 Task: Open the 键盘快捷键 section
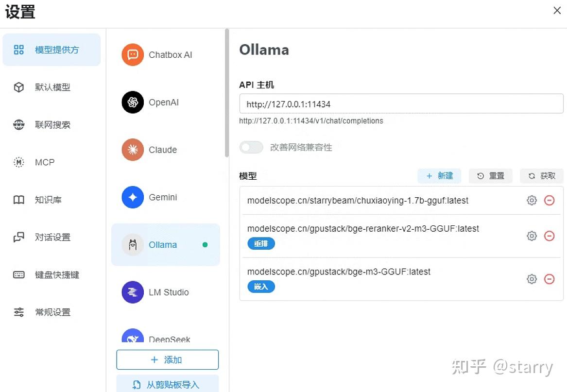click(52, 275)
